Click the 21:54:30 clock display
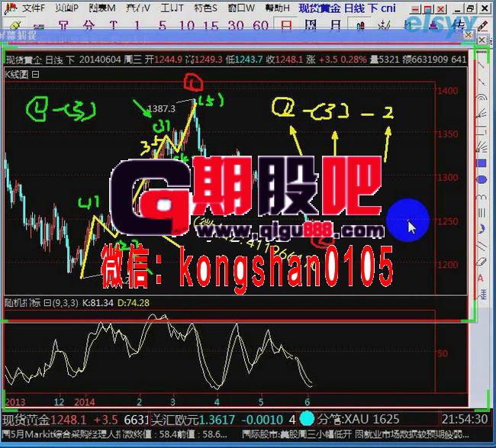The image size is (496, 448). click(x=465, y=420)
